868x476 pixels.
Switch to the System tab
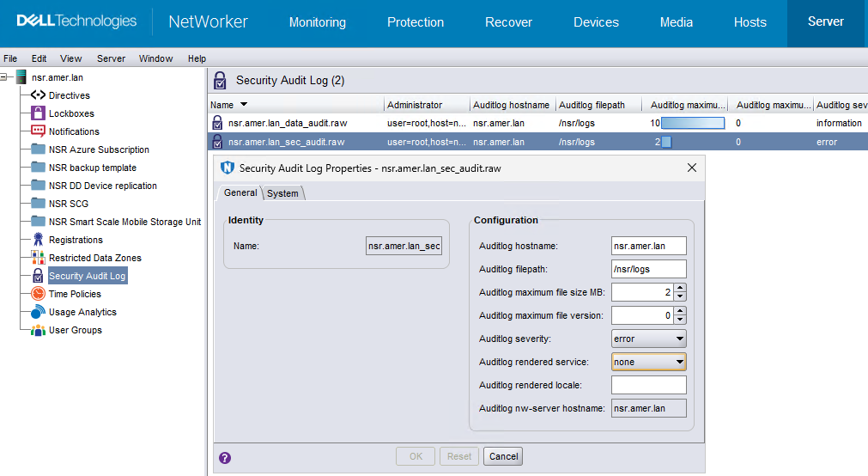(282, 193)
